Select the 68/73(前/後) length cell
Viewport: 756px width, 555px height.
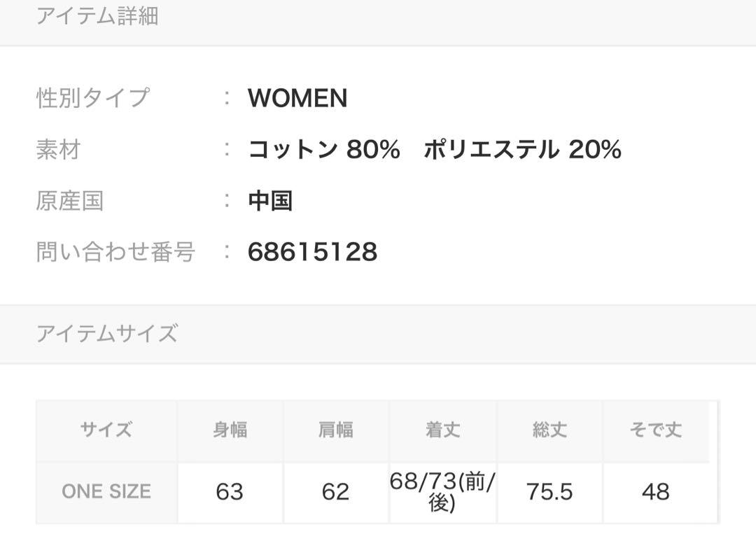pos(442,491)
